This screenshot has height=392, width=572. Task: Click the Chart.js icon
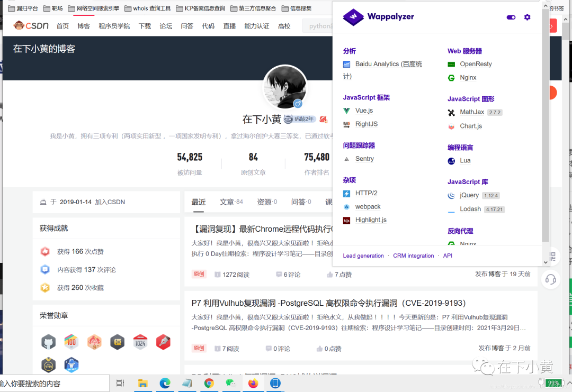click(x=451, y=127)
